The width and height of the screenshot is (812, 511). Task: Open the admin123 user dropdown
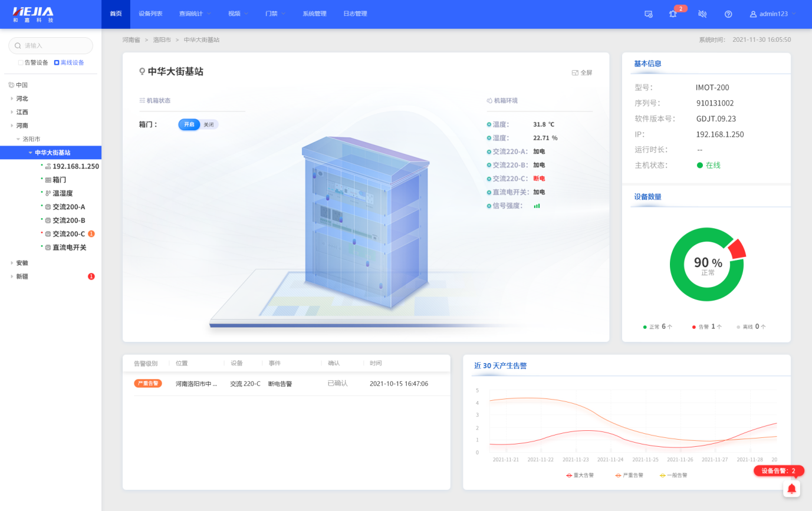pyautogui.click(x=772, y=14)
